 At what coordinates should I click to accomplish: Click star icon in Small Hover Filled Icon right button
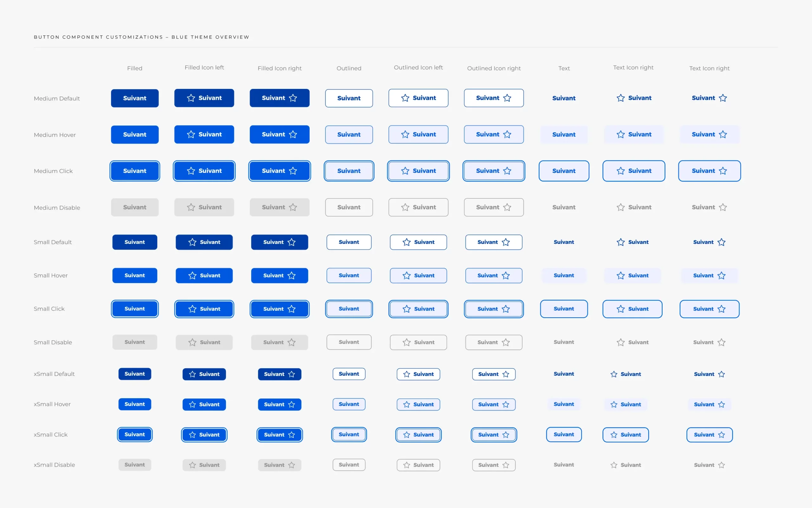[291, 276]
